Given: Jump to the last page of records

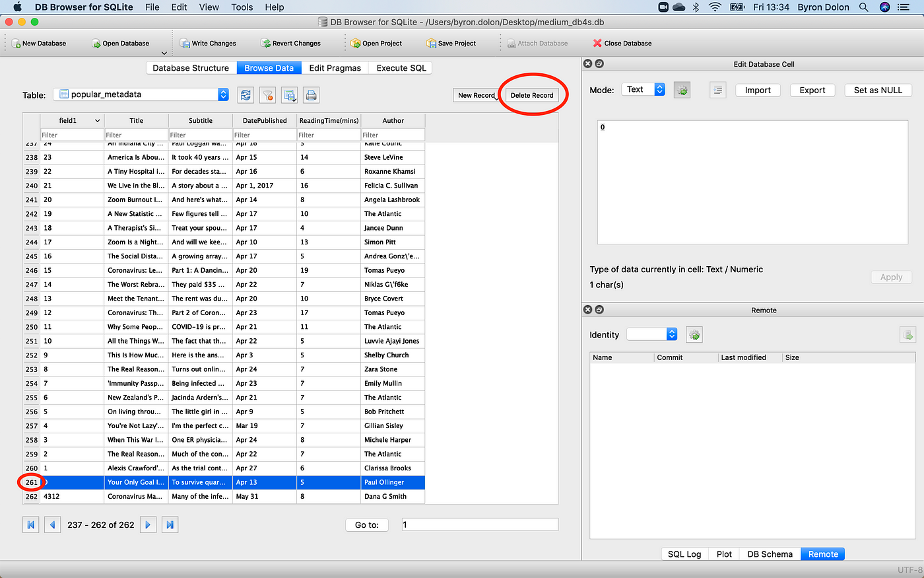Looking at the screenshot, I should pos(170,524).
